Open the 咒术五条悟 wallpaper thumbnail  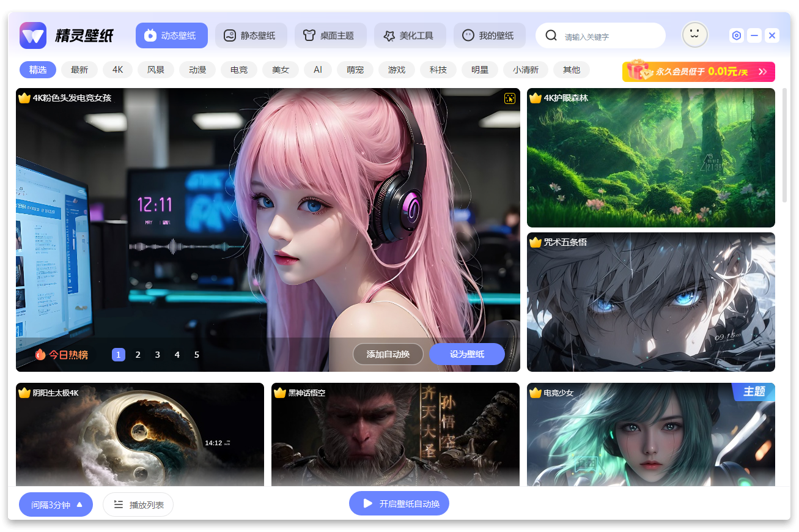click(x=651, y=302)
